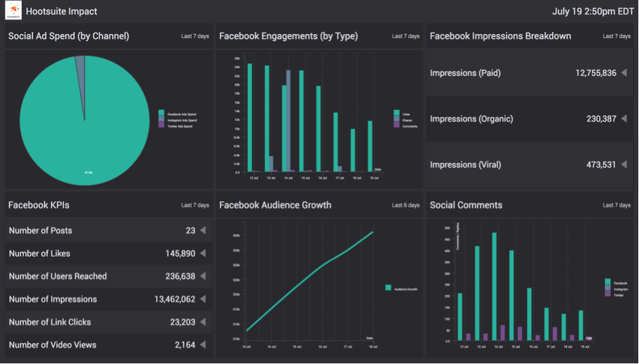Click the arrow icon next to Impressions (Viral)
Viewport: 639px width, 364px height.
click(624, 164)
